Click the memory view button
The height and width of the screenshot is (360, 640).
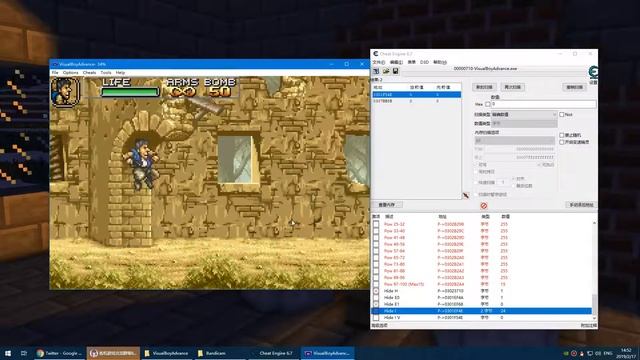coord(387,204)
